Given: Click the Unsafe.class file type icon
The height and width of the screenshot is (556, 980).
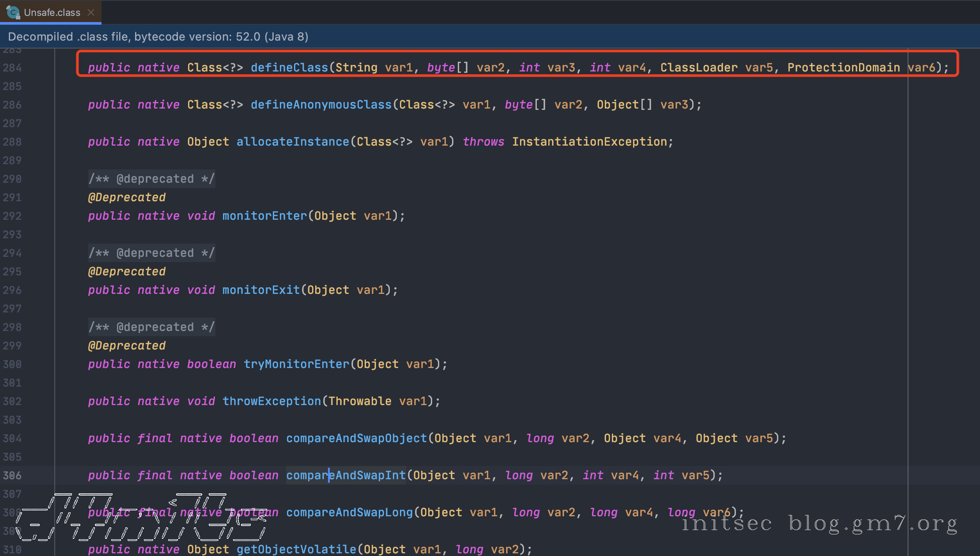Looking at the screenshot, I should pos(13,12).
